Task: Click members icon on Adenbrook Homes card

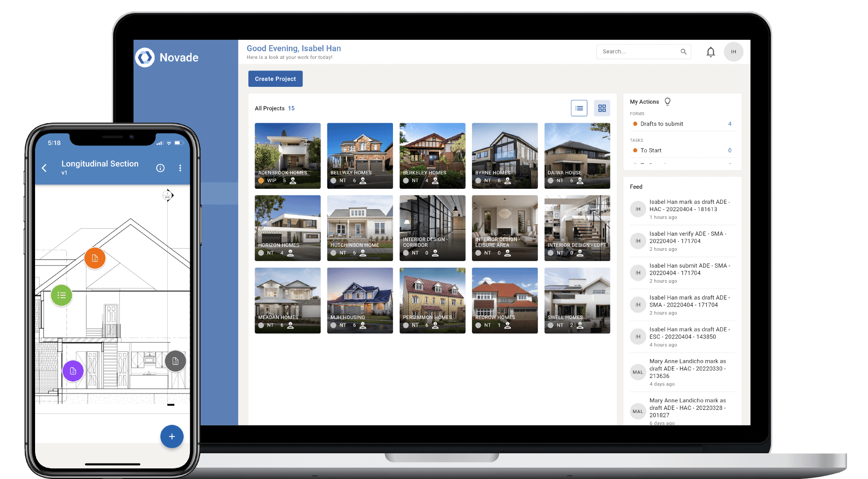Action: pyautogui.click(x=293, y=181)
